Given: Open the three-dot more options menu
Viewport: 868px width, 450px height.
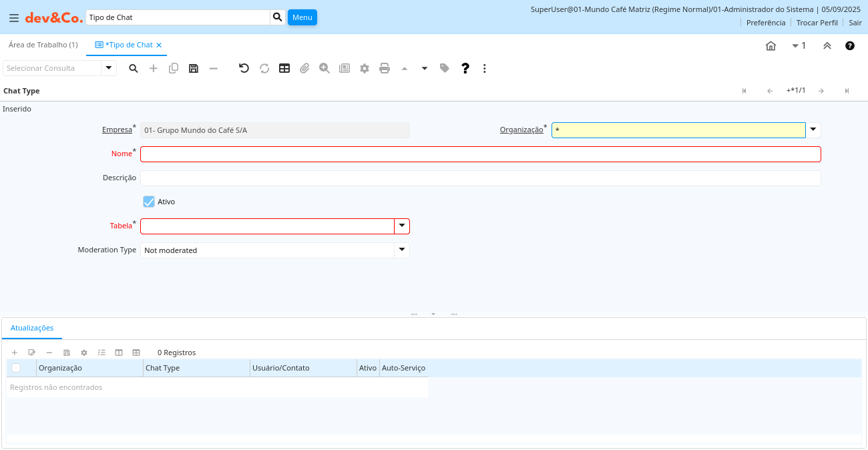Looking at the screenshot, I should coord(485,68).
